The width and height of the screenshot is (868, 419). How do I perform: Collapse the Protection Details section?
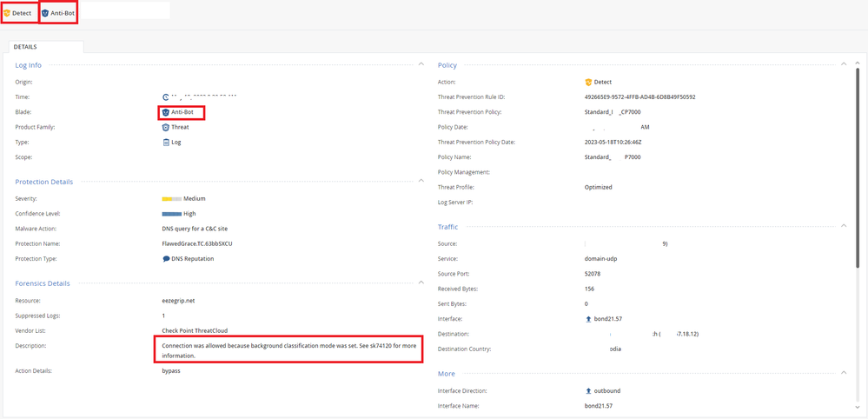(421, 181)
